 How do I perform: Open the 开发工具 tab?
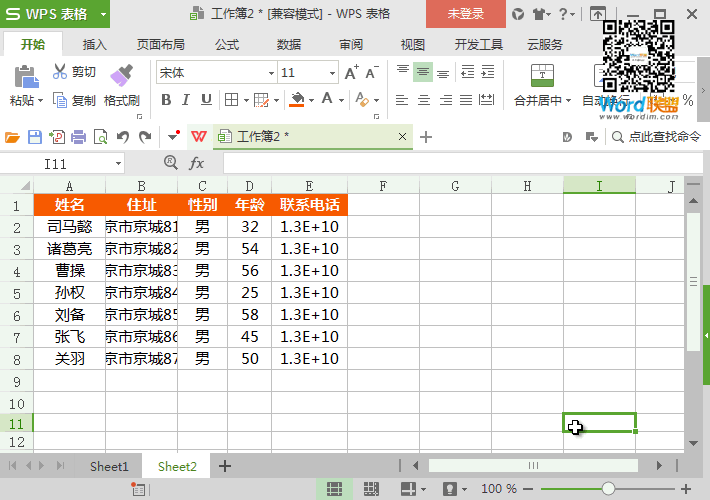(479, 44)
